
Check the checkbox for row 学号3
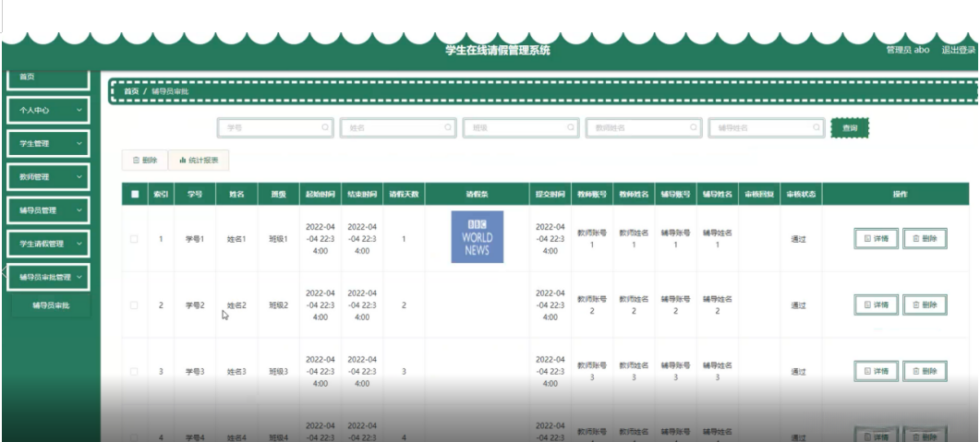(x=134, y=372)
